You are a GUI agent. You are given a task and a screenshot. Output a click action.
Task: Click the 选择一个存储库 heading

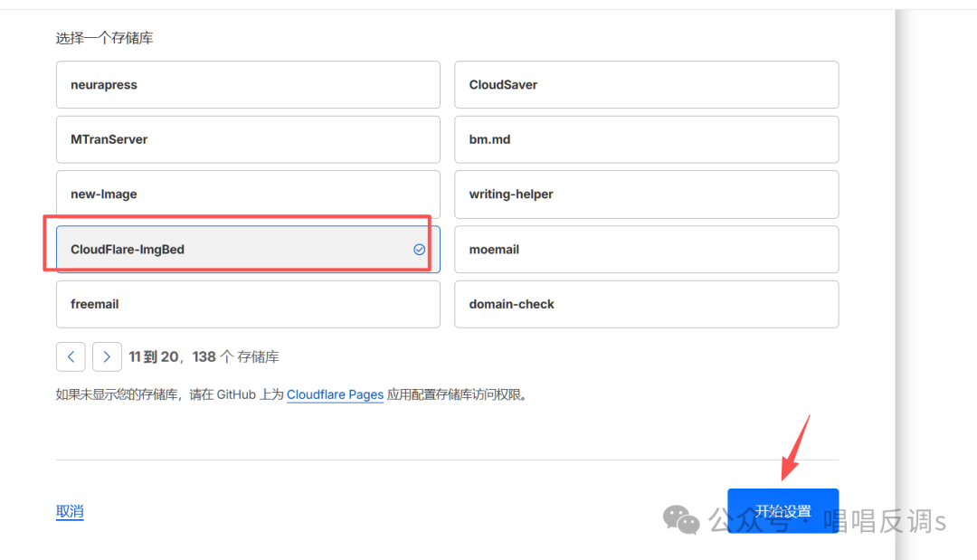105,38
